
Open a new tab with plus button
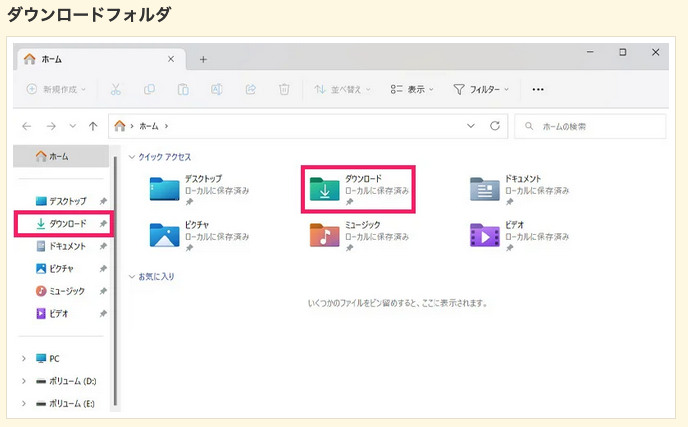coord(203,59)
